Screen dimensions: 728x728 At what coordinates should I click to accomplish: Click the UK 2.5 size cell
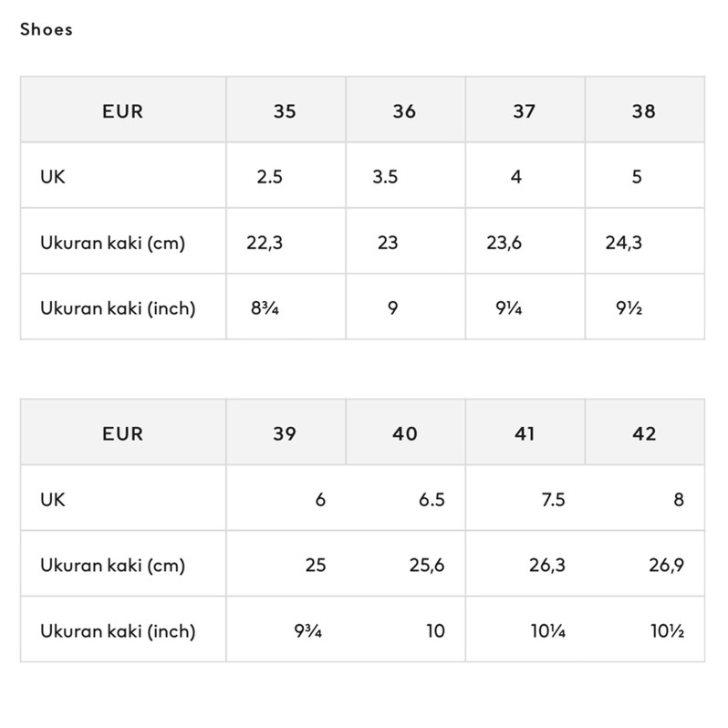[270, 177]
